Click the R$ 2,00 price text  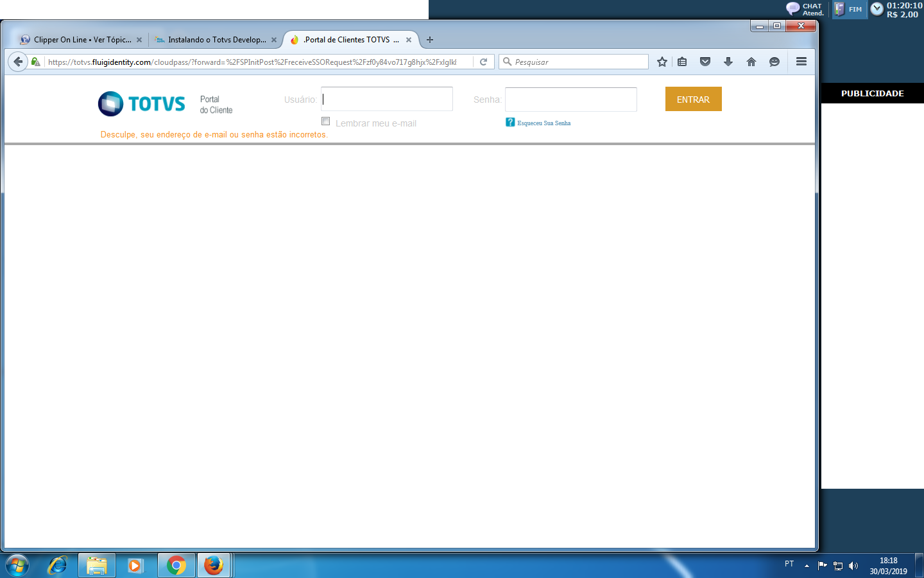point(903,14)
